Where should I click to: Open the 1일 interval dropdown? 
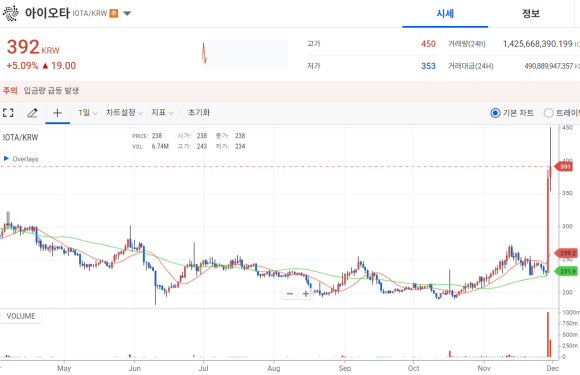[88, 113]
